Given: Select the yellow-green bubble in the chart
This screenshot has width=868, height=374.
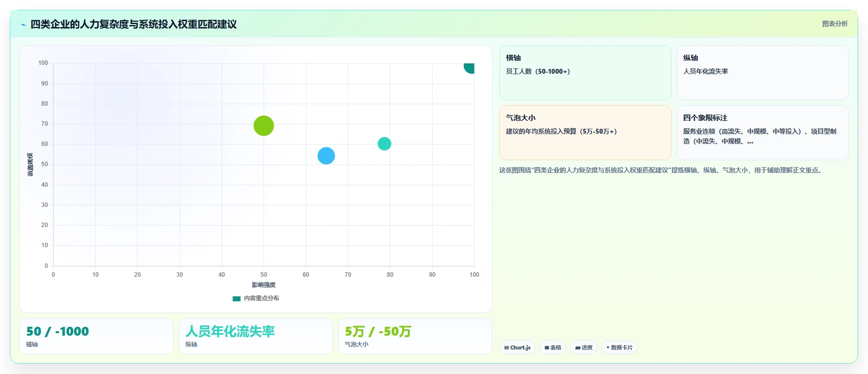Looking at the screenshot, I should click(264, 126).
